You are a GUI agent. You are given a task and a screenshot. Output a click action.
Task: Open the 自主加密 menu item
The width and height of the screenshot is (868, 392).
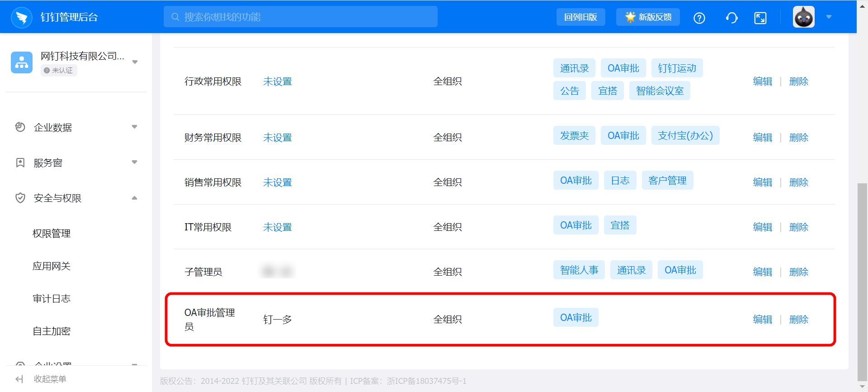click(52, 331)
